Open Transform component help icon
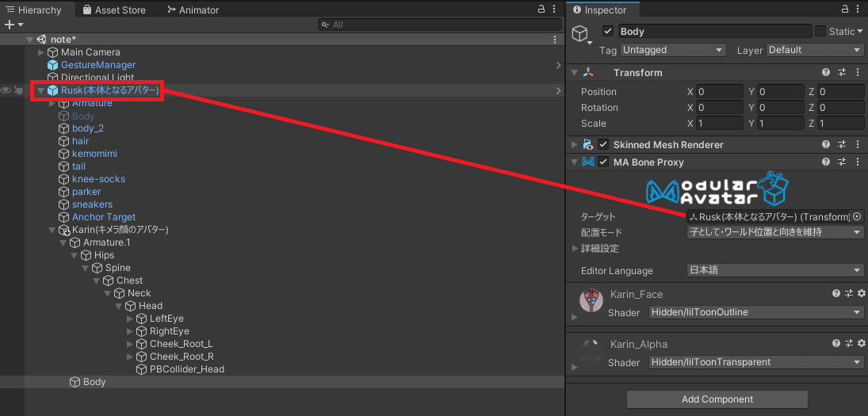This screenshot has width=868, height=416. 826,72
